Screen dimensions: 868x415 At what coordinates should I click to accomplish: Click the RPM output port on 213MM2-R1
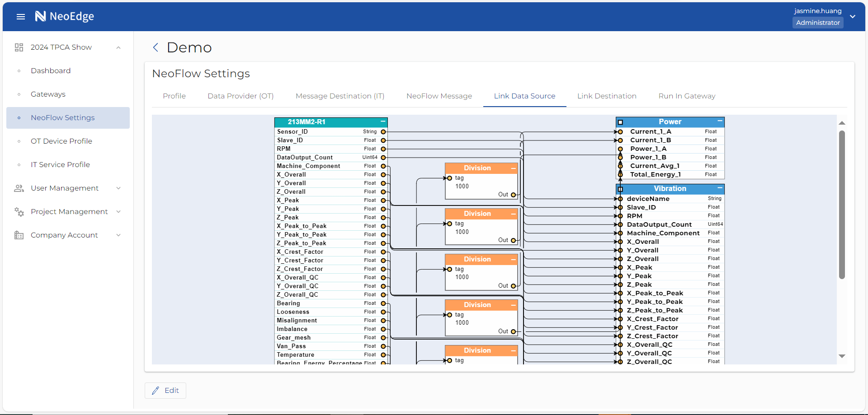coord(383,149)
